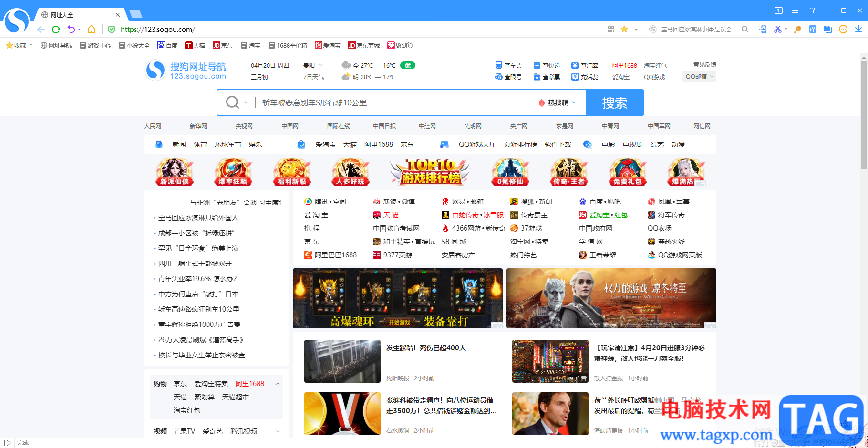Open the QR code icon in the address bar
Screen dimensions: 868x448
point(611,30)
